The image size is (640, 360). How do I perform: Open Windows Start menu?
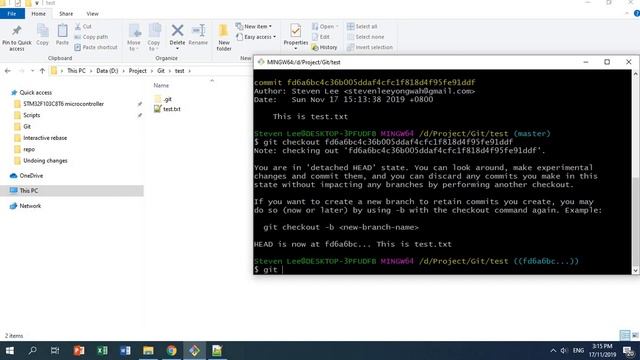(10, 351)
